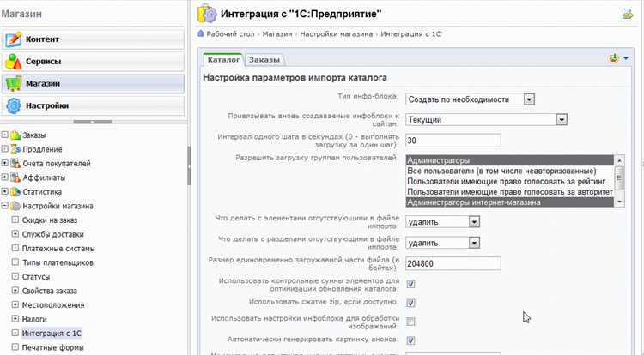The height and width of the screenshot is (355, 644).
Task: Go to Настройки магазина breadcrumb
Action: coord(336,34)
